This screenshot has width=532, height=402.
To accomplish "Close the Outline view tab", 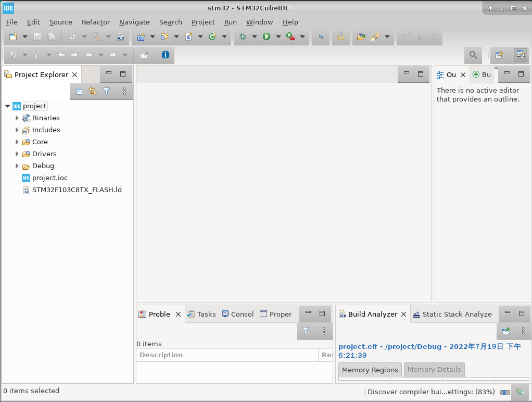I will pyautogui.click(x=463, y=74).
